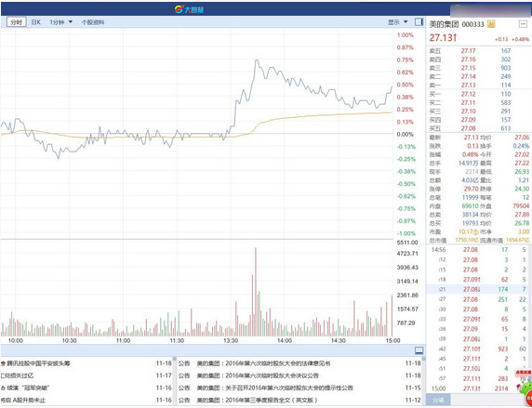The image size is (532, 408).
Task: Click the 最高 high price 27.22
Action: click(522, 164)
